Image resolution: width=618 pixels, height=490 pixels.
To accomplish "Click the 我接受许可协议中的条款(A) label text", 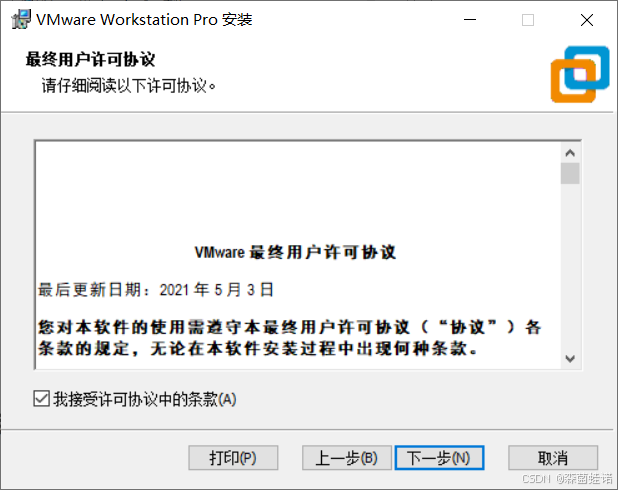I will pos(145,399).
